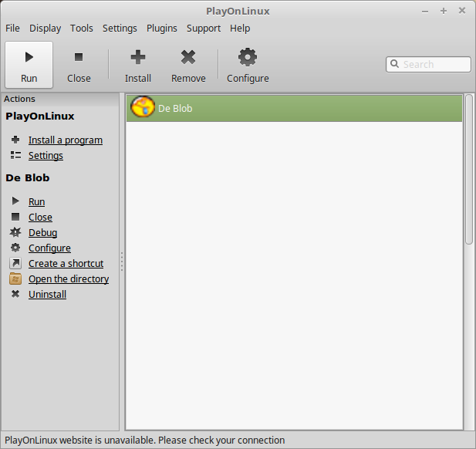Click the Install a program link
The width and height of the screenshot is (476, 449).
pos(66,140)
